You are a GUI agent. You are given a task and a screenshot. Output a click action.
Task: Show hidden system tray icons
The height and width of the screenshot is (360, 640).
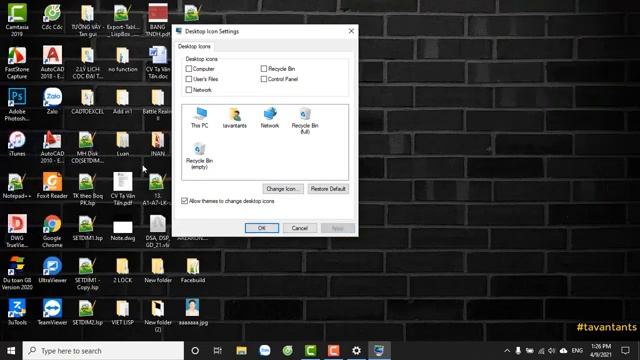tap(507, 351)
